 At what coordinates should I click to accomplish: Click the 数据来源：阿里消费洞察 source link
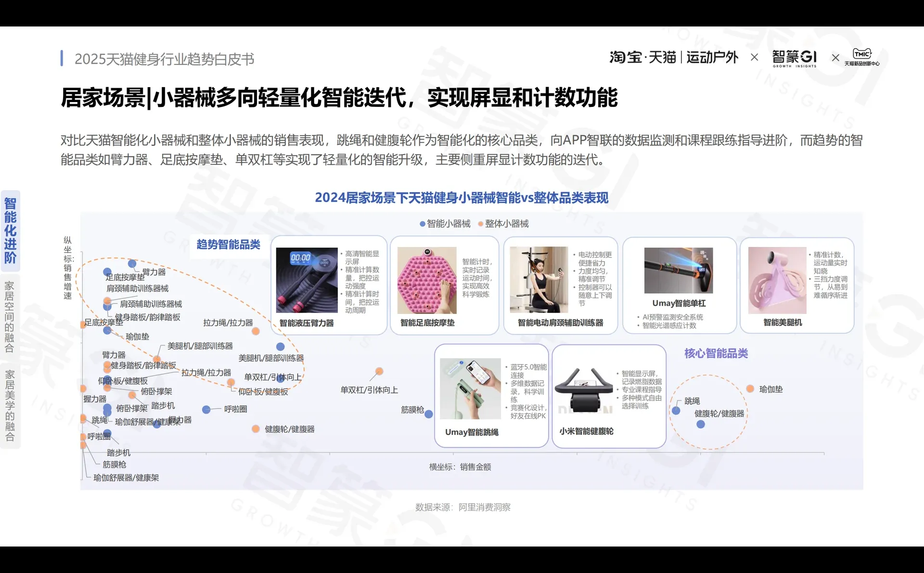coord(462,507)
